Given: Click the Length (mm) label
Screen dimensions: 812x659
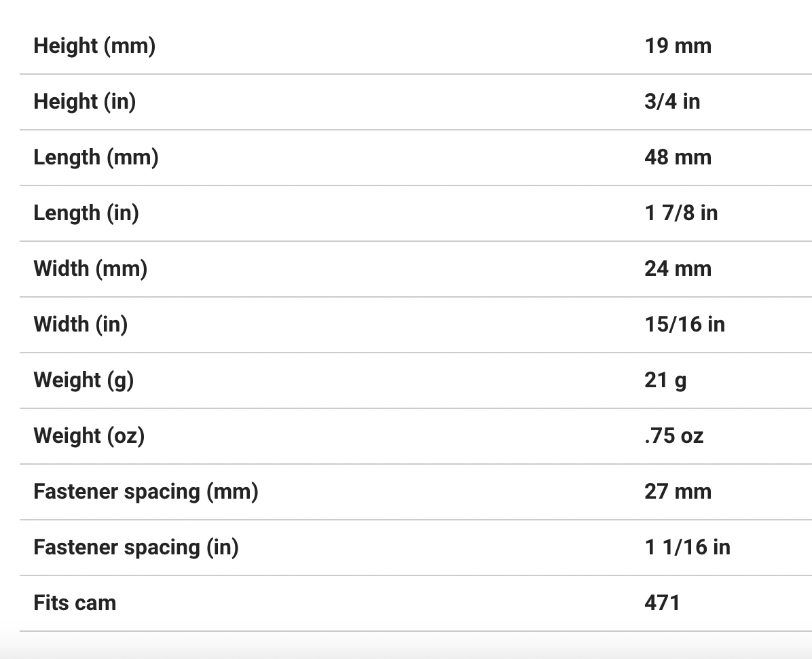Looking at the screenshot, I should click(96, 158).
